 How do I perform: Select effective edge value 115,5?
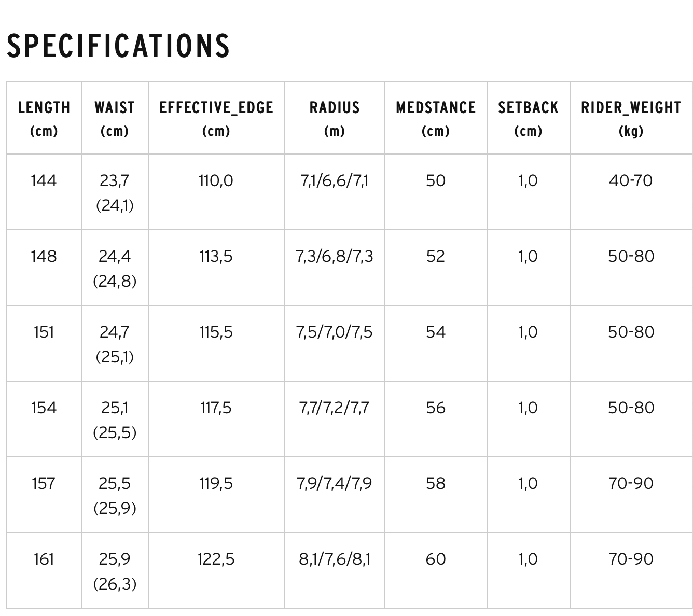216,332
